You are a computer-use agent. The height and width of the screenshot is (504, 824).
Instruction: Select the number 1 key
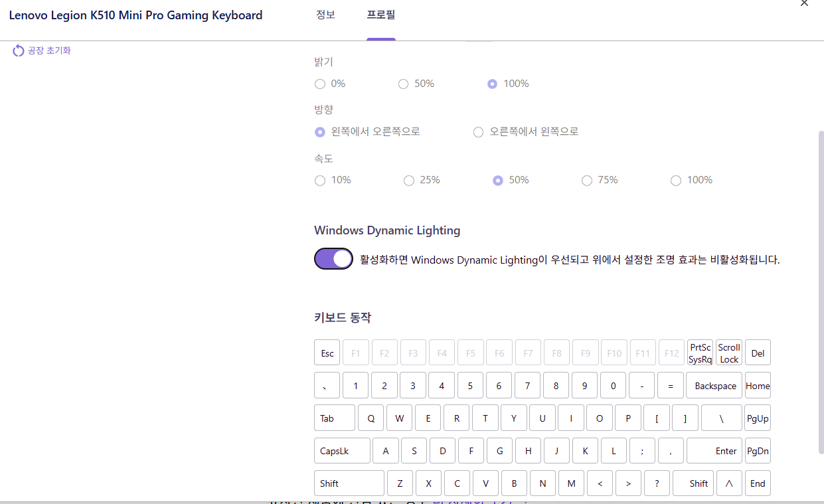[356, 385]
